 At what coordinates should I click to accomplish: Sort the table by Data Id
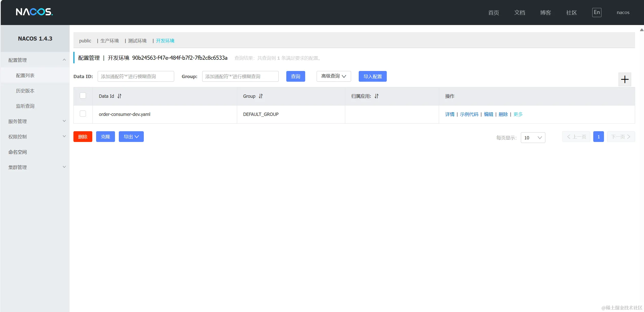pos(119,96)
